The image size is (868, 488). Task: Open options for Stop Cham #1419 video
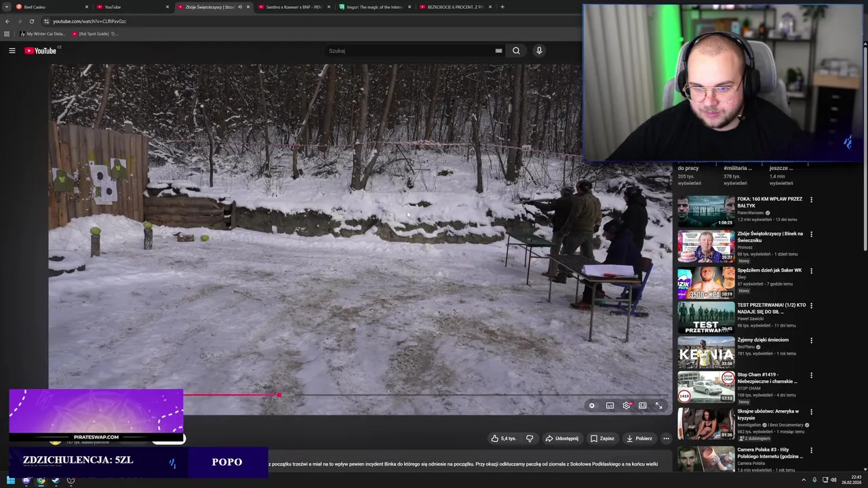811,375
